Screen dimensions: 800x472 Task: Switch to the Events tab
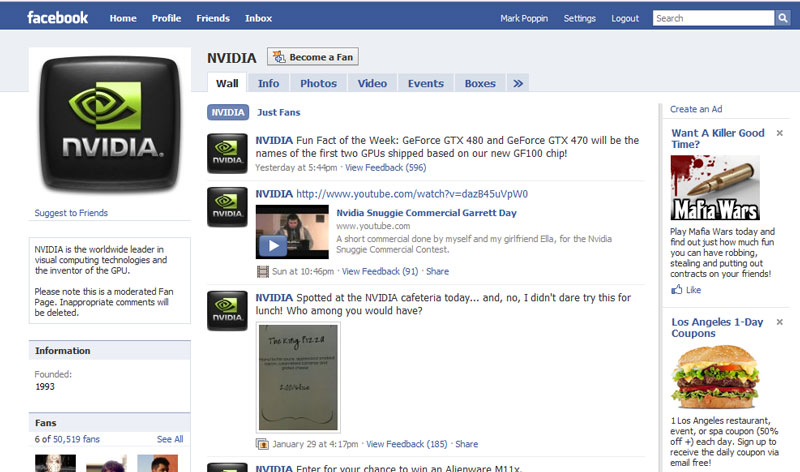tap(426, 83)
